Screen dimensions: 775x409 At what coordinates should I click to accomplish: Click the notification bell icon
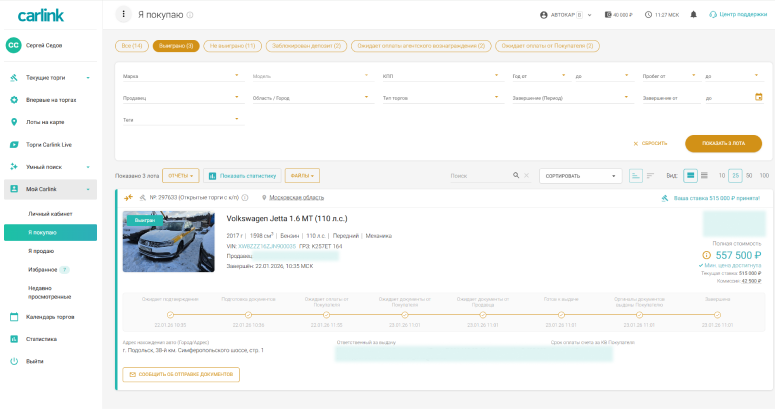click(691, 15)
